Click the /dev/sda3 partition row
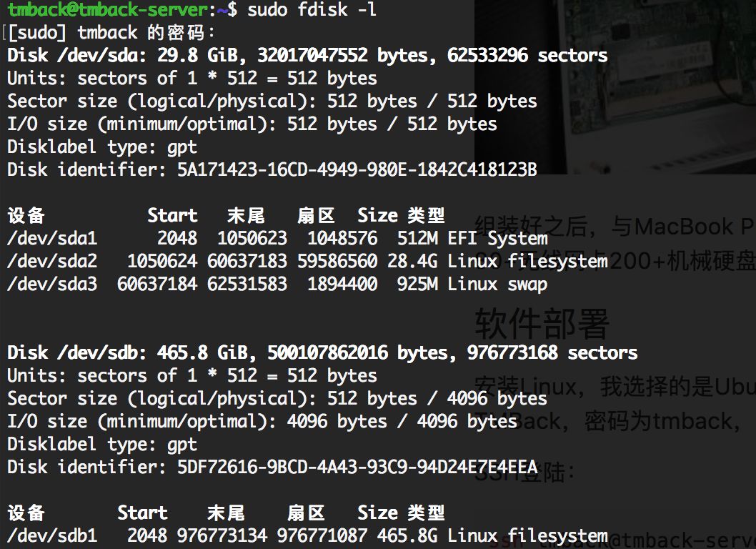 coord(277,284)
